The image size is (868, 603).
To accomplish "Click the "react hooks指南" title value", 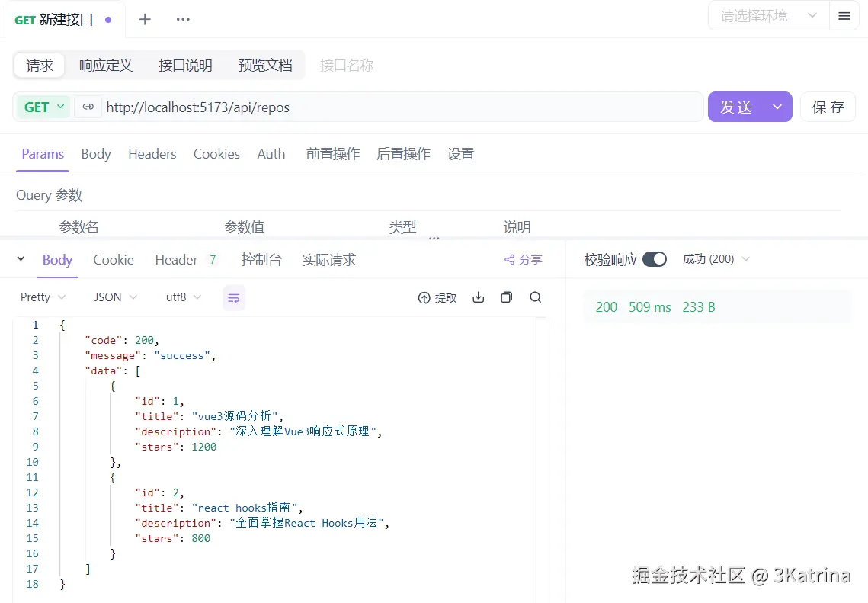I will 244,508.
